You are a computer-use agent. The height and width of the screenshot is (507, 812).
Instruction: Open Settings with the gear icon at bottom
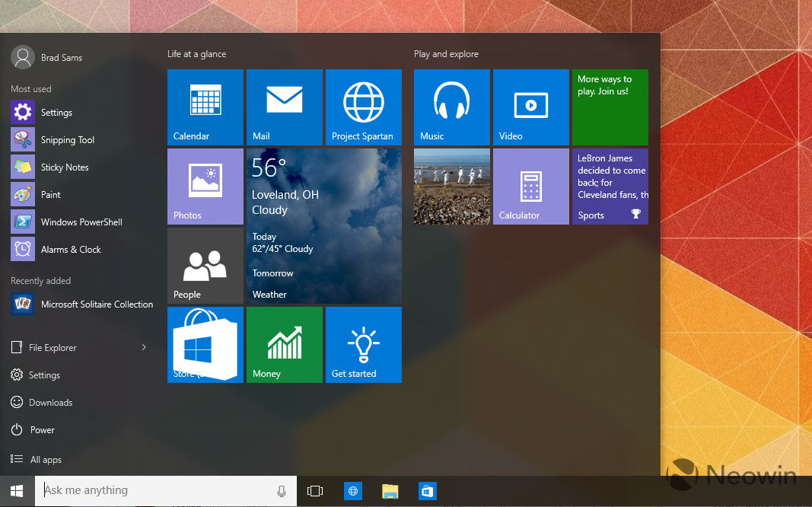pos(35,375)
